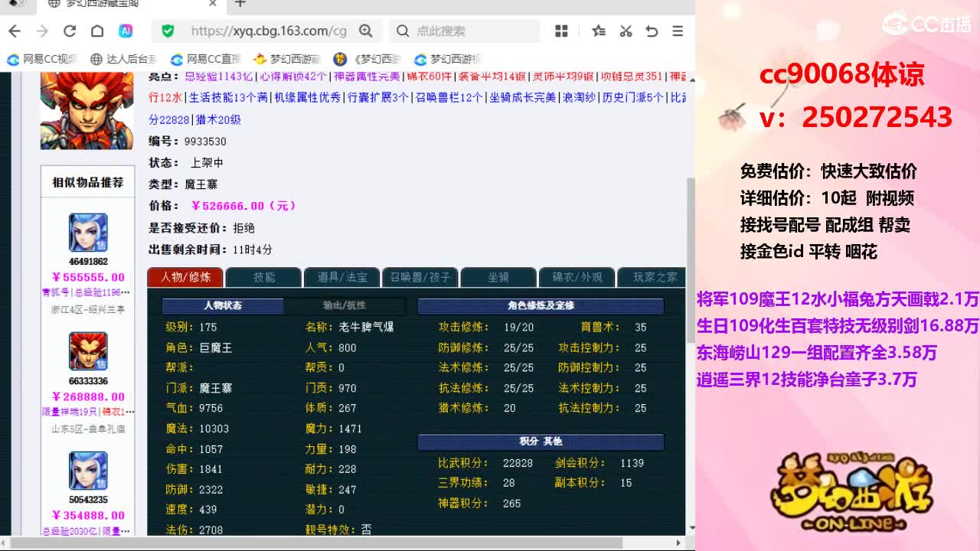Click the item number 9933530
The width and height of the screenshot is (980, 551).
point(205,142)
